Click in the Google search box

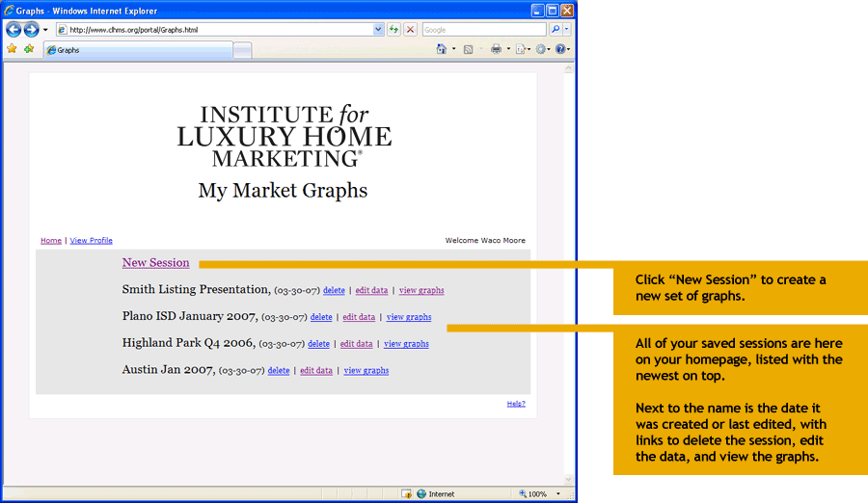click(482, 30)
